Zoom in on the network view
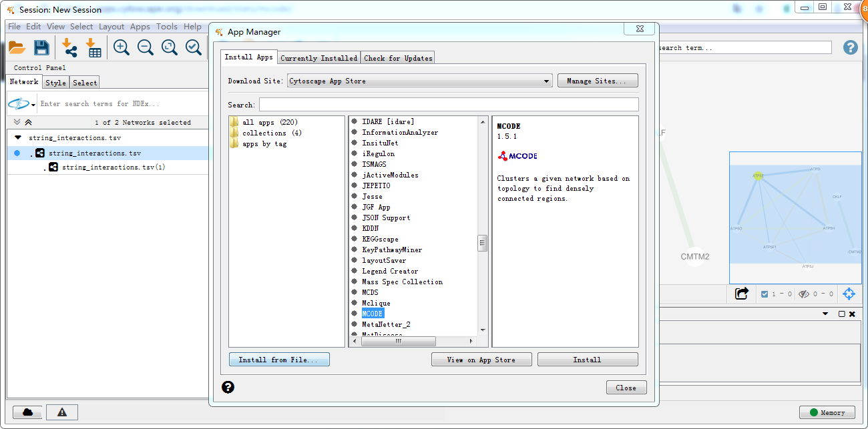The height and width of the screenshot is (429, 868). (x=122, y=47)
